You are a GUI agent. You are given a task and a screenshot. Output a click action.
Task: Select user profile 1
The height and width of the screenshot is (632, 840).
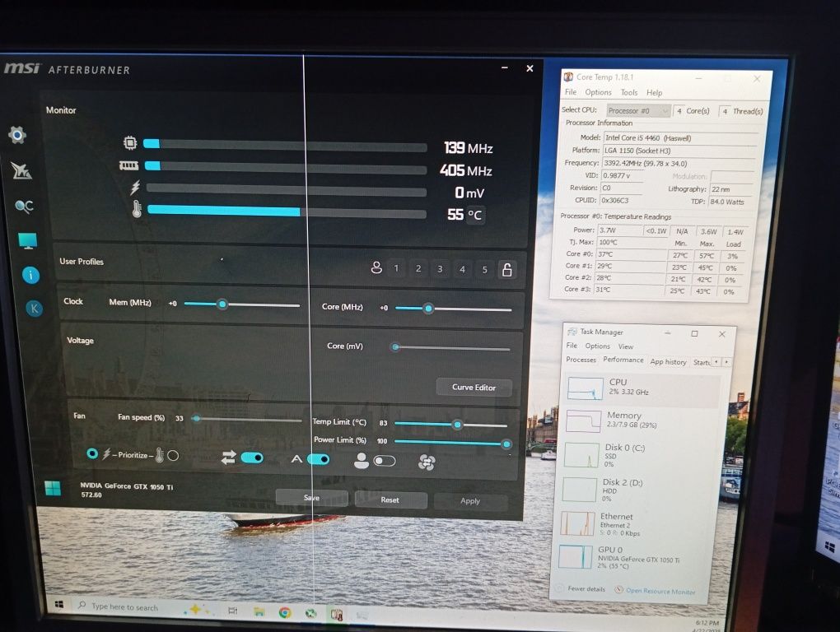point(396,268)
